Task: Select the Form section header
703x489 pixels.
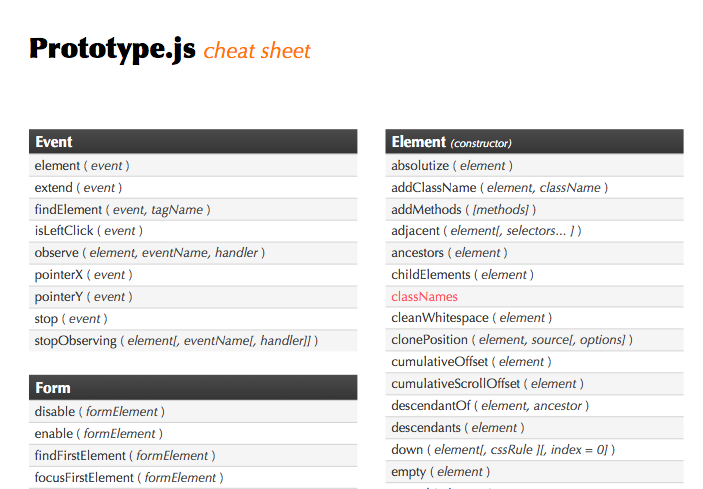Action: 193,388
